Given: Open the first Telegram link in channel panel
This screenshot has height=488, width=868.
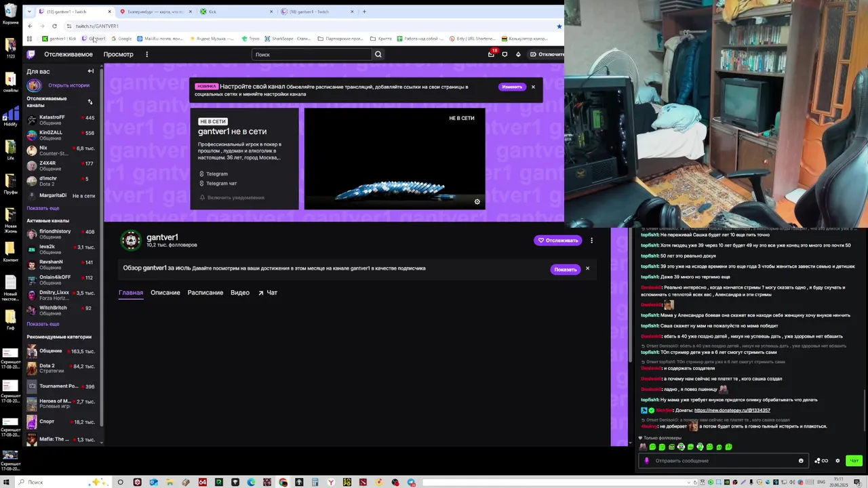Looking at the screenshot, I should (x=216, y=174).
